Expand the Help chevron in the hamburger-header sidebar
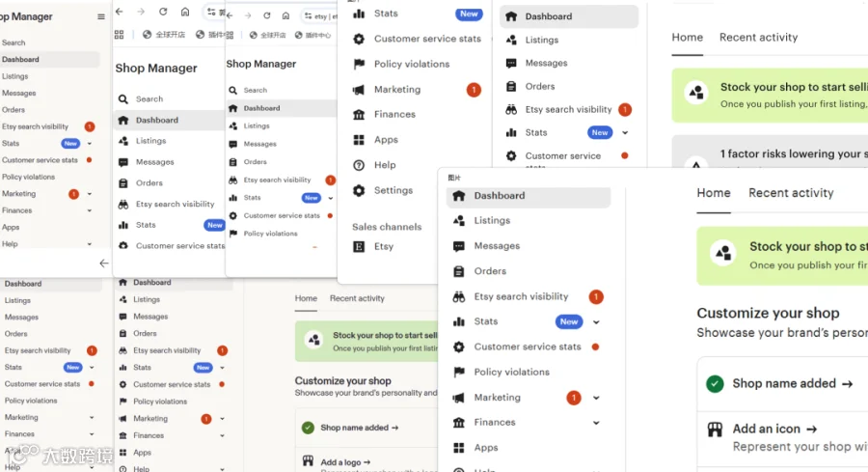The width and height of the screenshot is (868, 472). point(89,244)
